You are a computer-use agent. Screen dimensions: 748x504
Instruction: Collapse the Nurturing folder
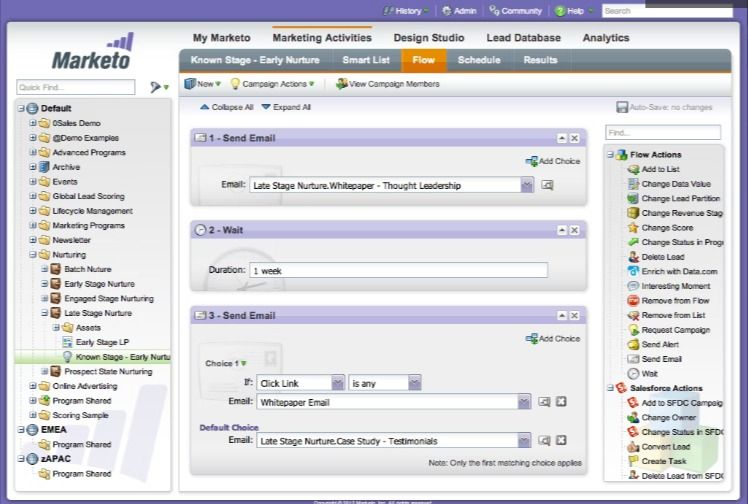(32, 255)
